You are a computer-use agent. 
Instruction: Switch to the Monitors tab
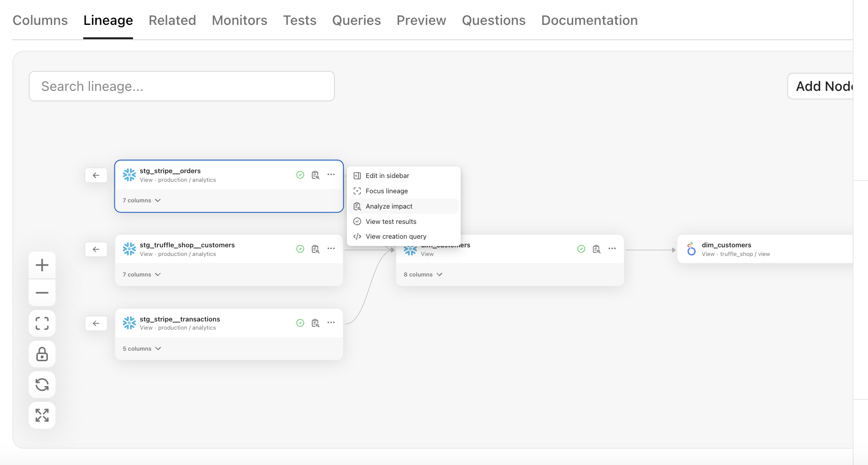tap(239, 20)
